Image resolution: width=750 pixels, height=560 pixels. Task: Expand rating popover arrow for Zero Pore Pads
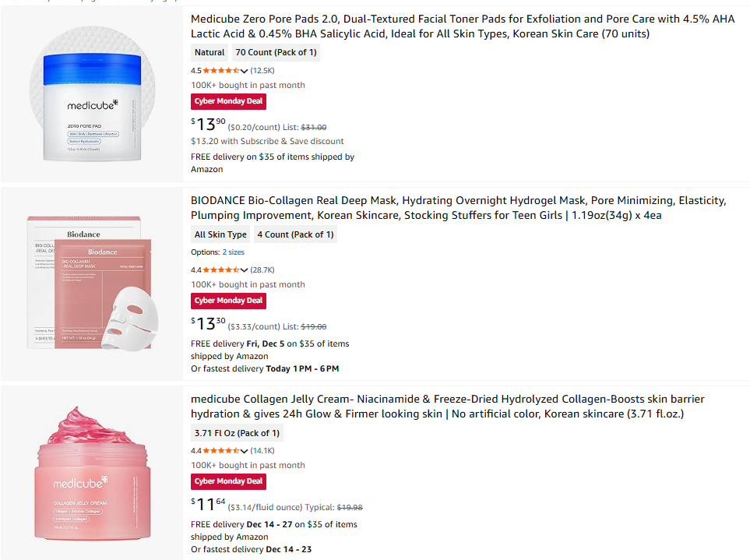point(245,71)
